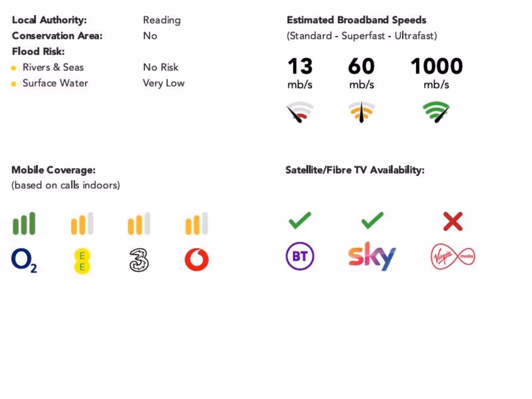Click the Three network logo
This screenshot has width=532, height=399.
139,260
